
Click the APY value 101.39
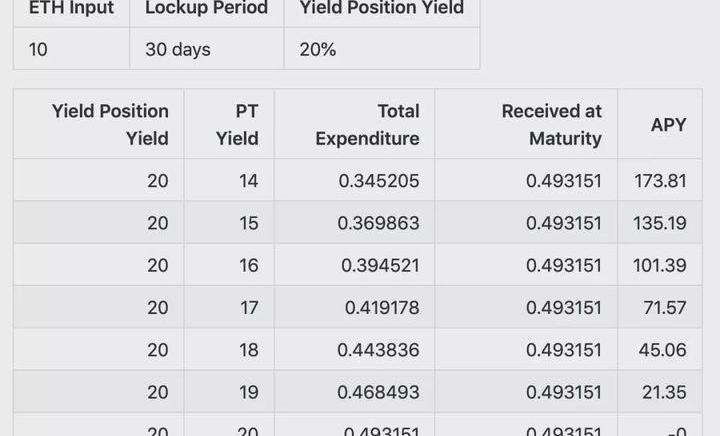click(660, 265)
